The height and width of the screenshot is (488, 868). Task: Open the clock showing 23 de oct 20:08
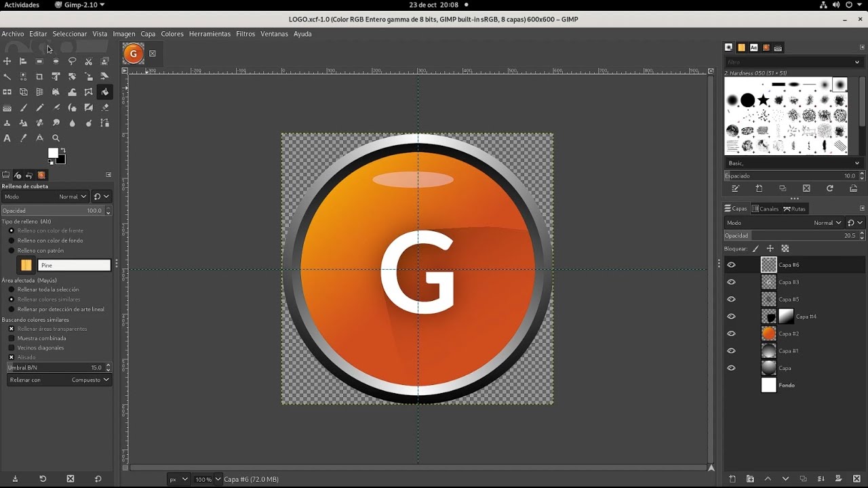(434, 5)
